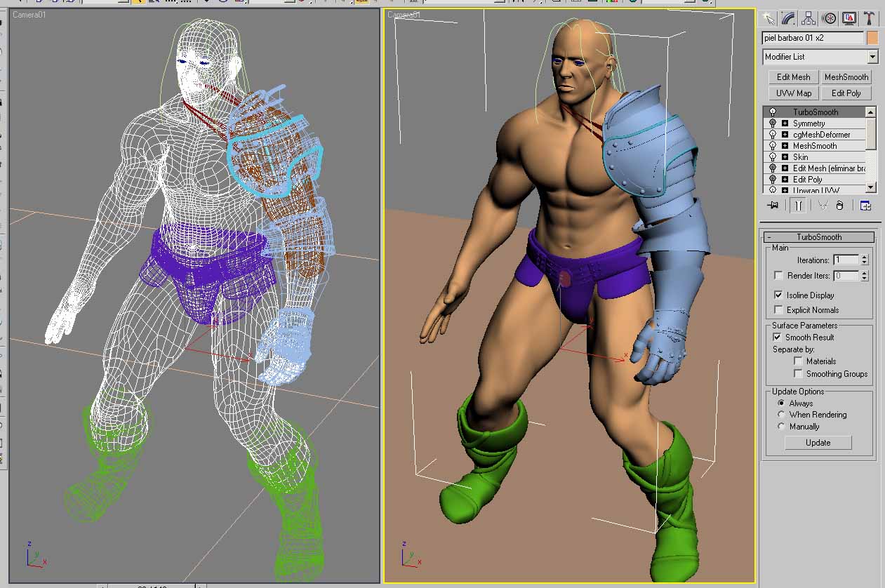Select the Always update option
The image size is (885, 588).
click(x=781, y=403)
